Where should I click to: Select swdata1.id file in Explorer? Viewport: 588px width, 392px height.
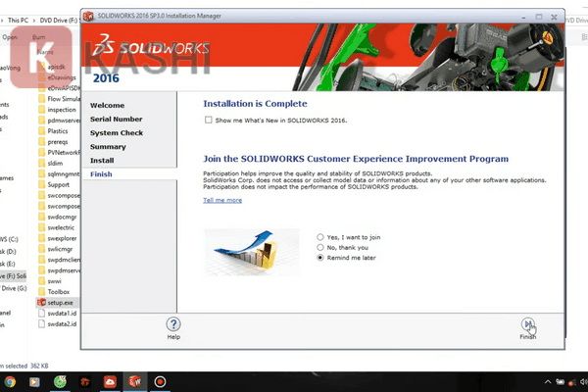(x=58, y=314)
